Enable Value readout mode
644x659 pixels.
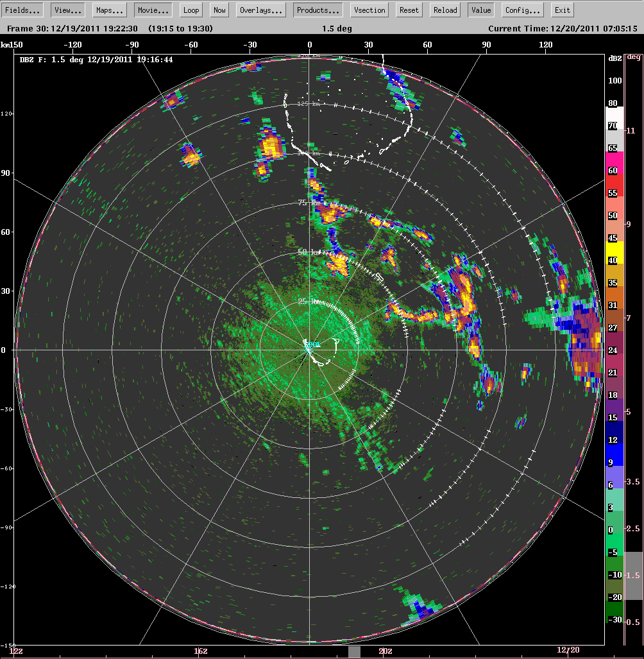(481, 10)
